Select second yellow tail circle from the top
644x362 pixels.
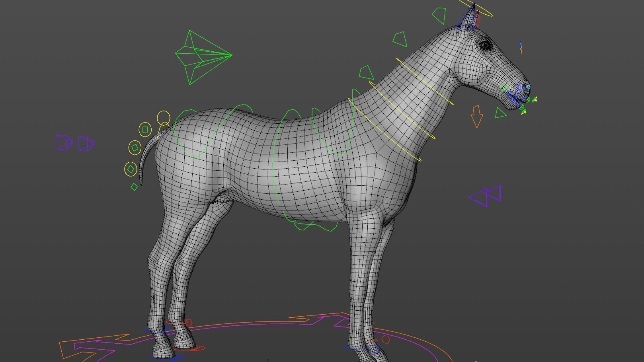tap(145, 130)
